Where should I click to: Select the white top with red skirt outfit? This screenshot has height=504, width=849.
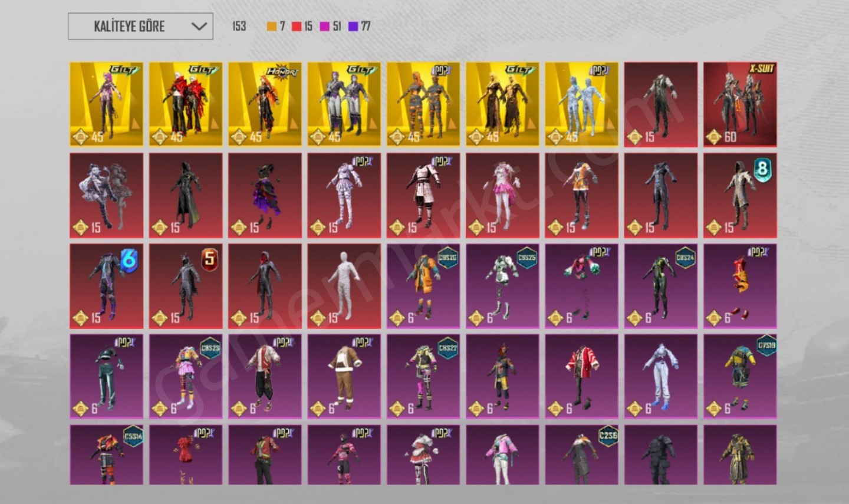pyautogui.click(x=423, y=455)
